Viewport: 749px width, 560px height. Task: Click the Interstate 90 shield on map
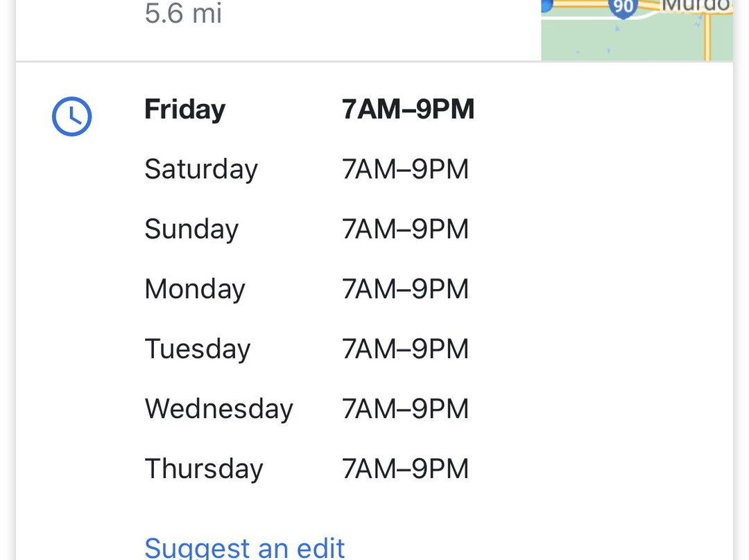623,8
